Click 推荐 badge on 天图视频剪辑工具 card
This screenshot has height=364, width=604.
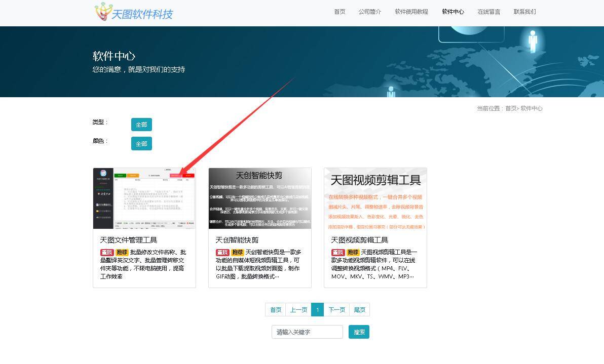pyautogui.click(x=353, y=253)
